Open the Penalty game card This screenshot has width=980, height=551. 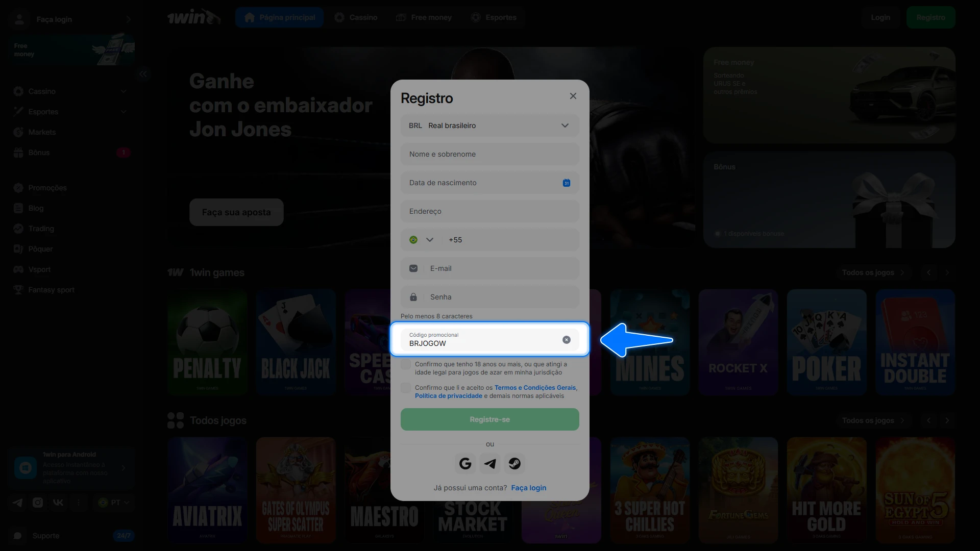(x=207, y=342)
